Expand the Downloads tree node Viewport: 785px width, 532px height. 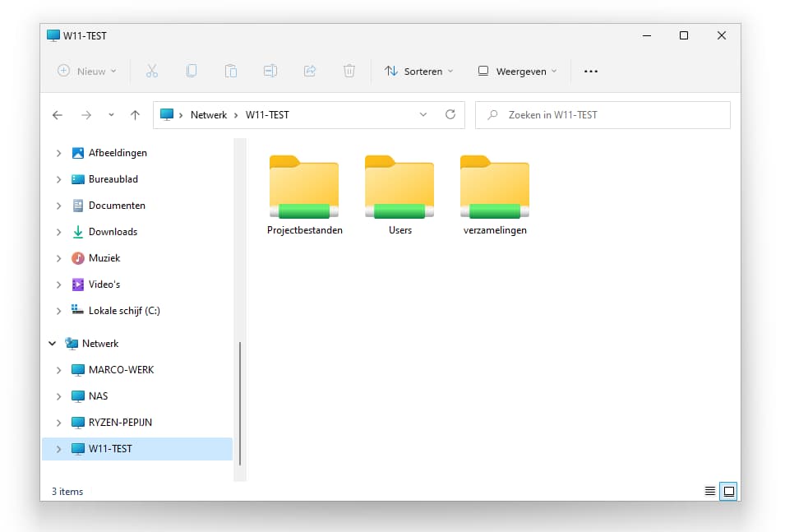tap(58, 232)
